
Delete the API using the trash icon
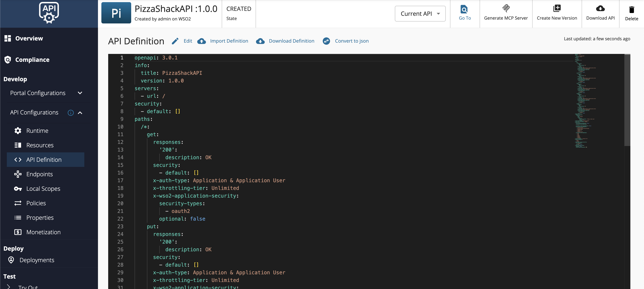[x=631, y=10]
